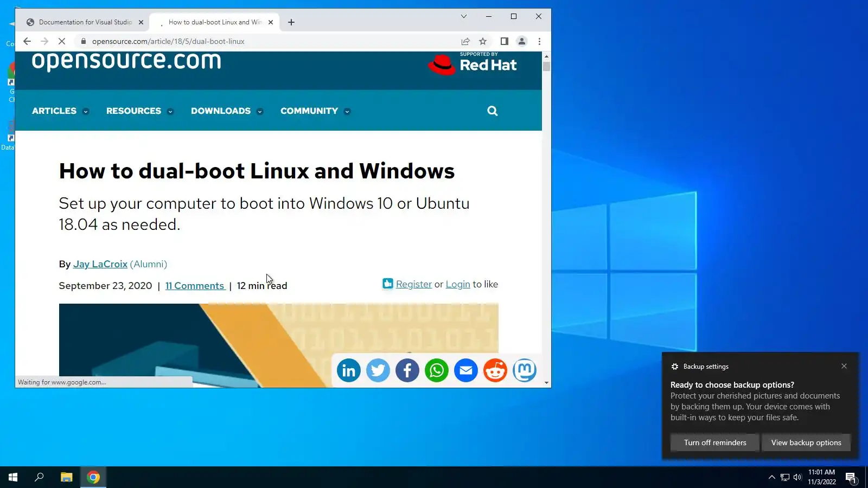The width and height of the screenshot is (868, 488).
Task: Stop loading the page
Action: tap(62, 41)
